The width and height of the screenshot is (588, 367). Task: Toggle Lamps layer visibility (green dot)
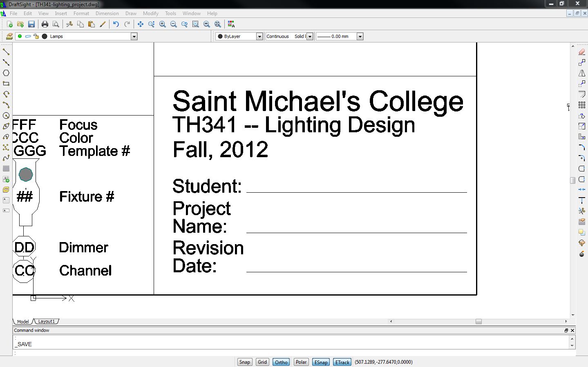pos(20,36)
